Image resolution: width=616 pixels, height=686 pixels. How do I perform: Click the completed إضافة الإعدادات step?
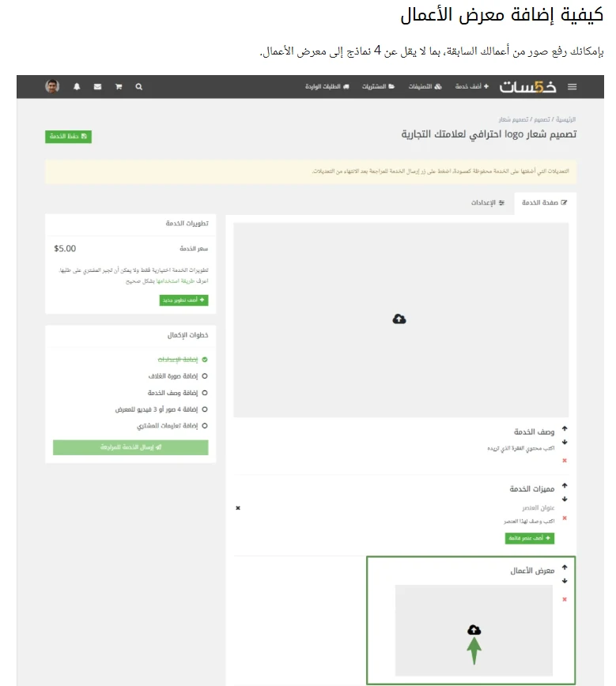pyautogui.click(x=183, y=360)
